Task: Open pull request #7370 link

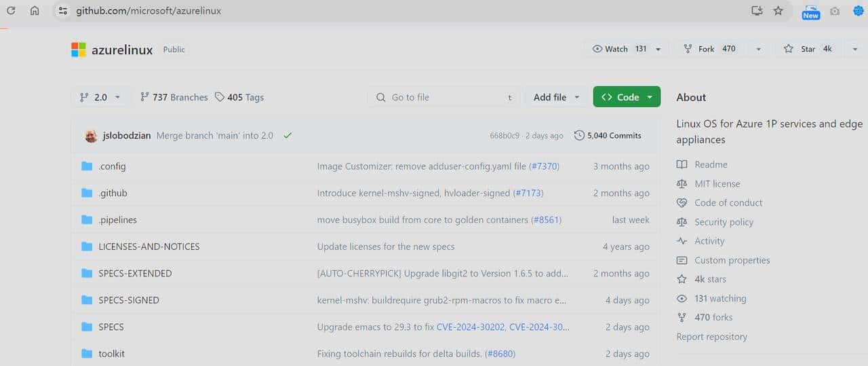Action: click(544, 166)
